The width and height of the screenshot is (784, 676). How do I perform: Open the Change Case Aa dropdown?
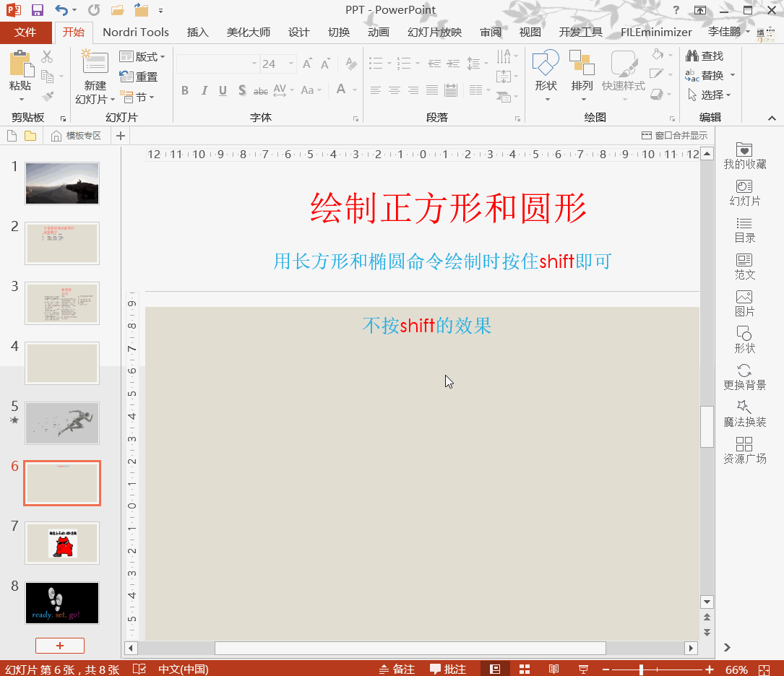coord(311,90)
